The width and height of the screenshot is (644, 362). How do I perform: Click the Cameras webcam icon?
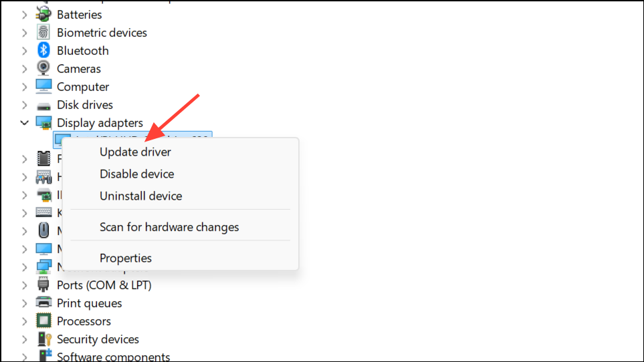43,69
